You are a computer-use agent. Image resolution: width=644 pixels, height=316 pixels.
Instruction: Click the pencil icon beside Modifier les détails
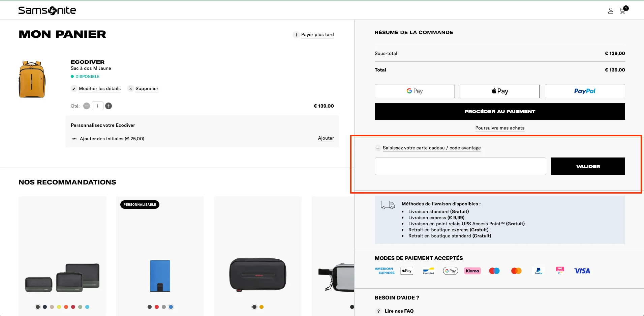click(74, 89)
